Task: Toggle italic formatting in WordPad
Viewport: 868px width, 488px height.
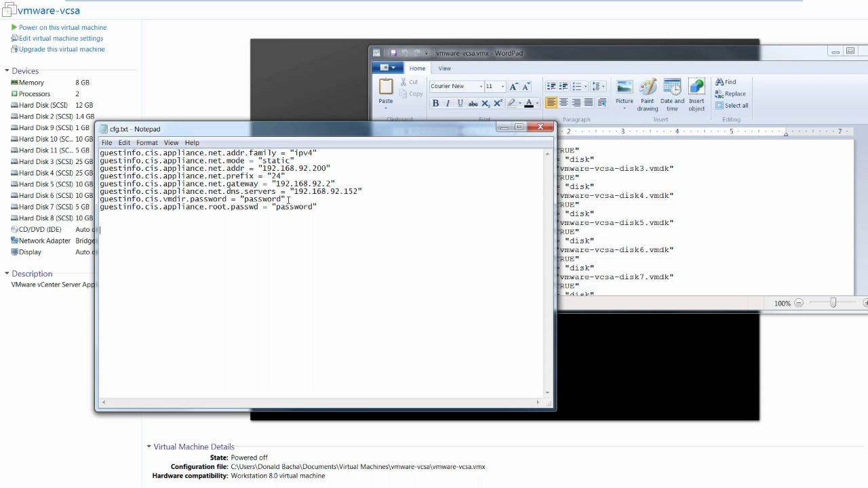Action: 448,104
